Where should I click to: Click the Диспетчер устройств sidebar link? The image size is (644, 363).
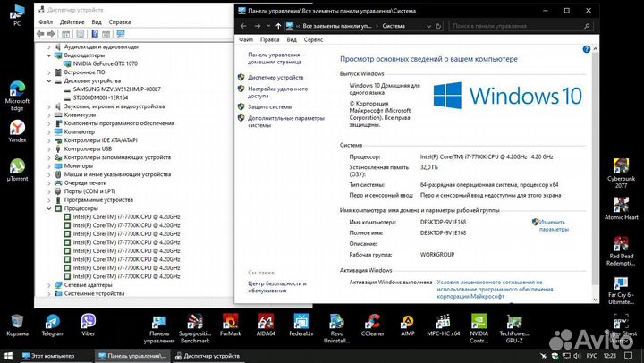[275, 77]
